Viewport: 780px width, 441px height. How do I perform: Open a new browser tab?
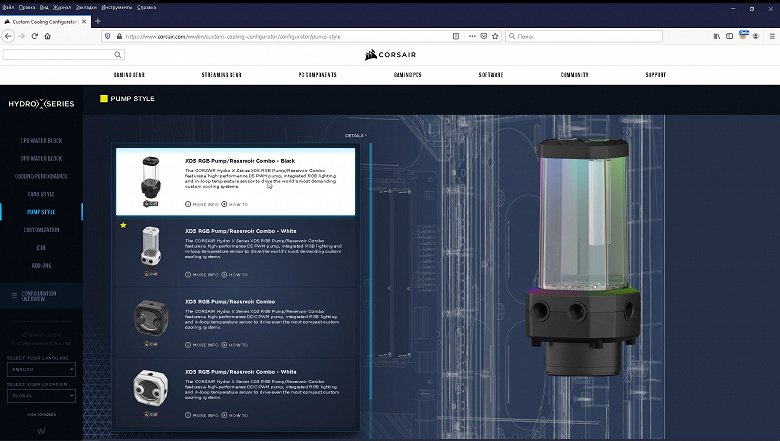click(98, 20)
